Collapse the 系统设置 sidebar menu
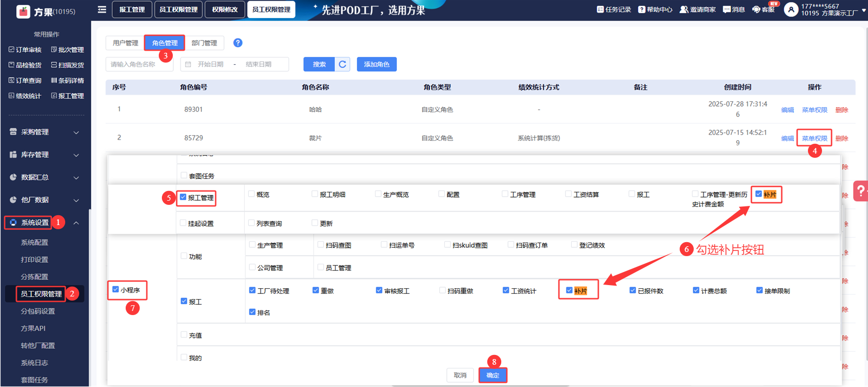This screenshot has width=868, height=387. tap(76, 222)
